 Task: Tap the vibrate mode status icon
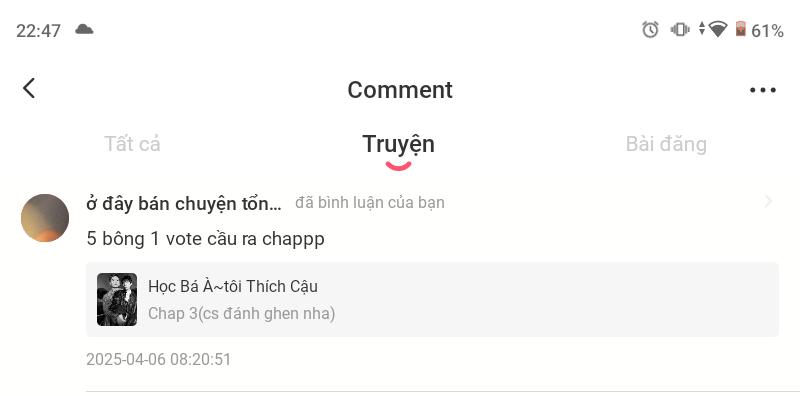tap(680, 30)
